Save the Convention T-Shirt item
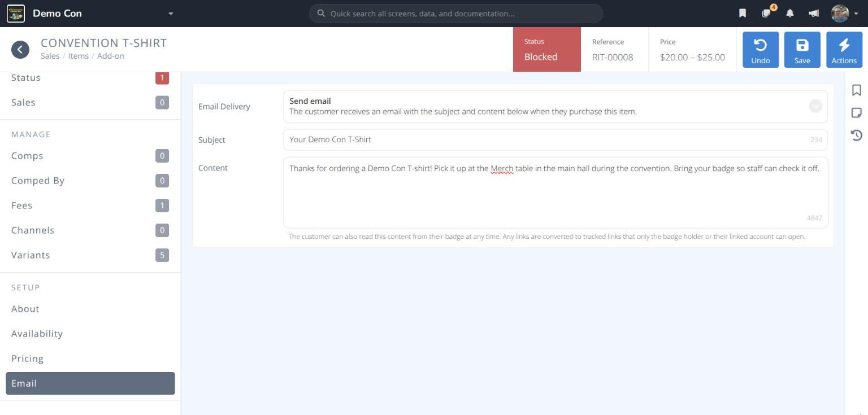 [802, 50]
